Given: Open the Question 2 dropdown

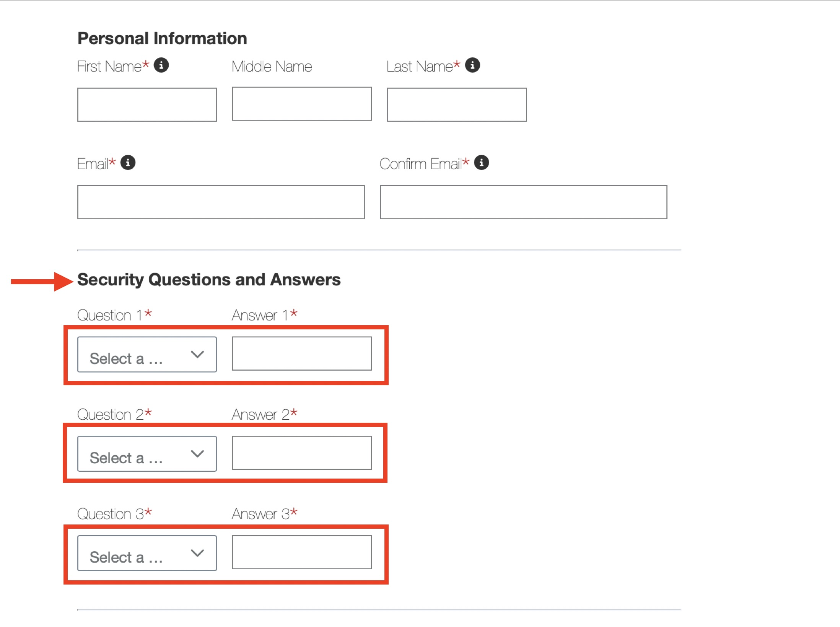Looking at the screenshot, I should coord(147,454).
